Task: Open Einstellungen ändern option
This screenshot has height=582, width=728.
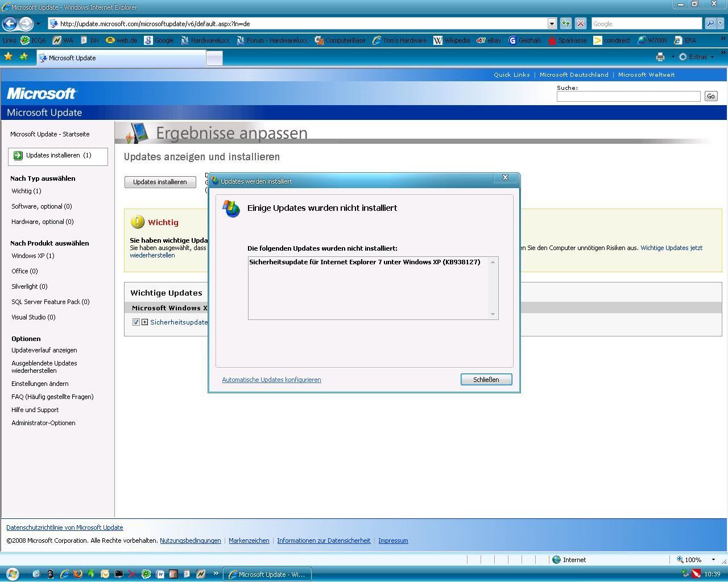Action: [40, 384]
